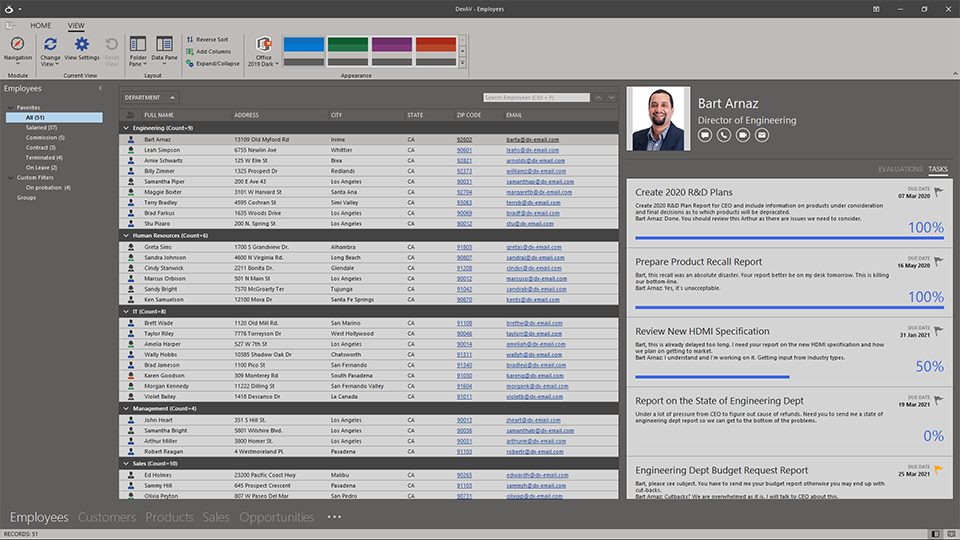Start a video call with Bart Arnaz
The width and height of the screenshot is (960, 540).
742,134
